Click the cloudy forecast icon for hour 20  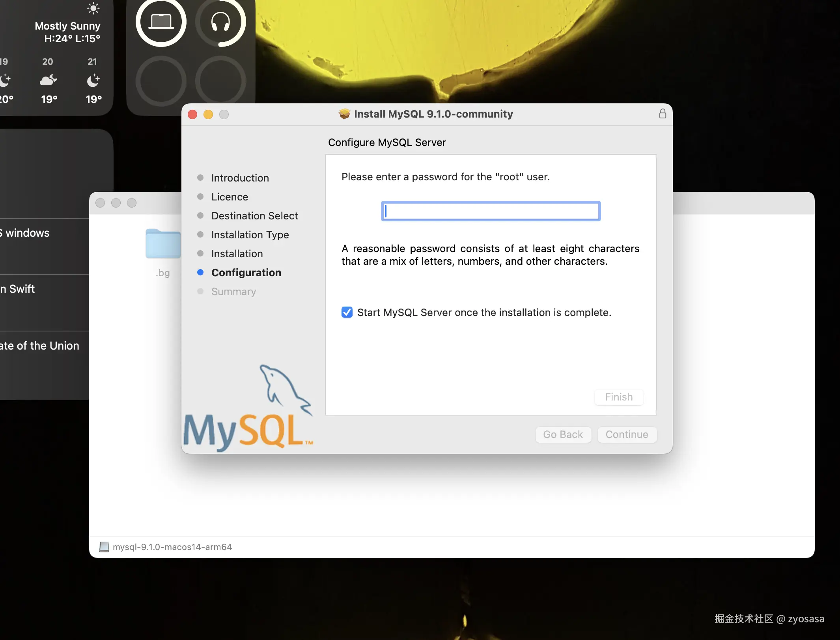click(x=48, y=80)
